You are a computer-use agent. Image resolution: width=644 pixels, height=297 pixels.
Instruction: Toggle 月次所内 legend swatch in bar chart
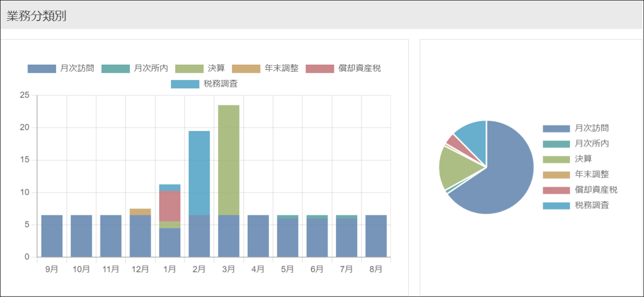(x=115, y=68)
